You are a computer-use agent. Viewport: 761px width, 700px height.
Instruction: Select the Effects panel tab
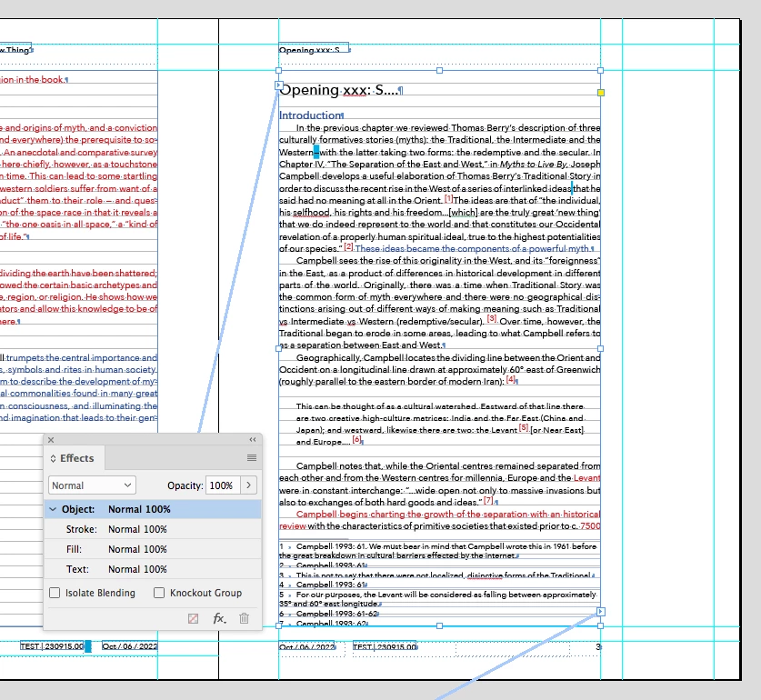76,458
